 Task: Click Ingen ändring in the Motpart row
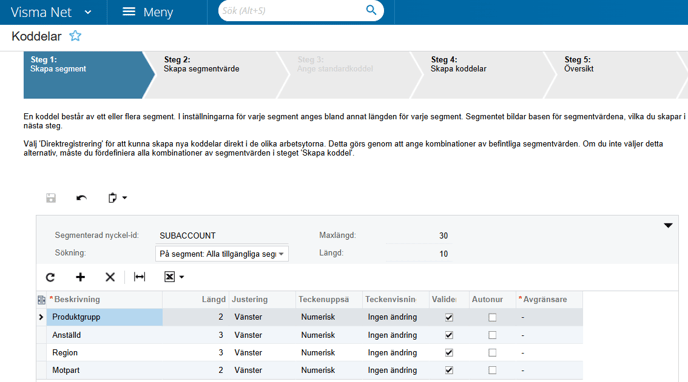click(x=392, y=370)
